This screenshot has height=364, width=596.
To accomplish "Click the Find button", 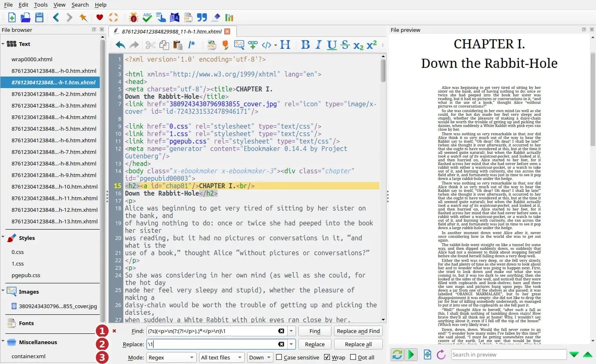I will 315,331.
